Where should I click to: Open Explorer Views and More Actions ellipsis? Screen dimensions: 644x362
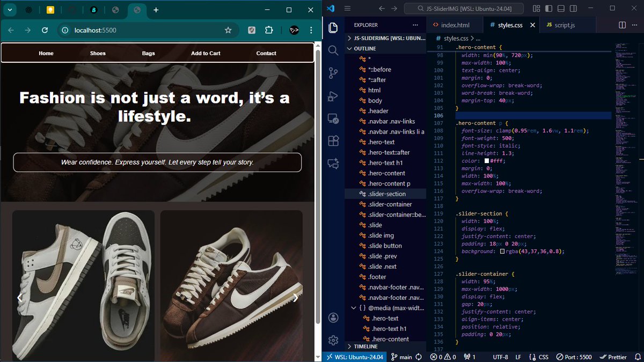point(415,25)
